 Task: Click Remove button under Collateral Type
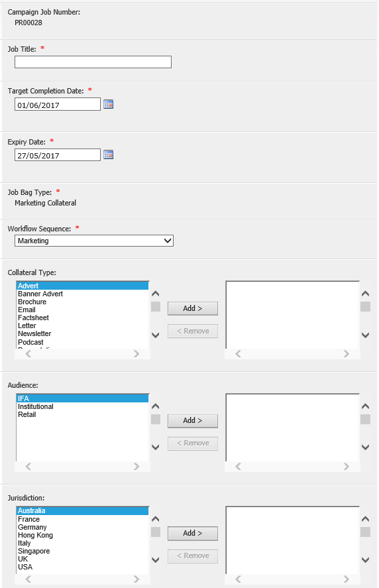pos(193,331)
